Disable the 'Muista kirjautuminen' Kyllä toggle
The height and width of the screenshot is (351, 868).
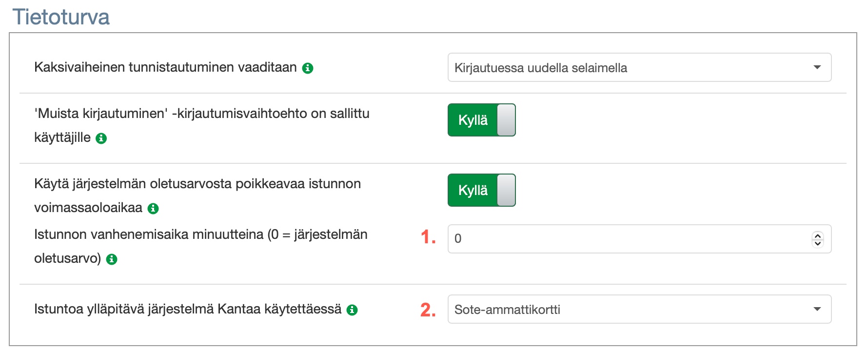coord(481,120)
